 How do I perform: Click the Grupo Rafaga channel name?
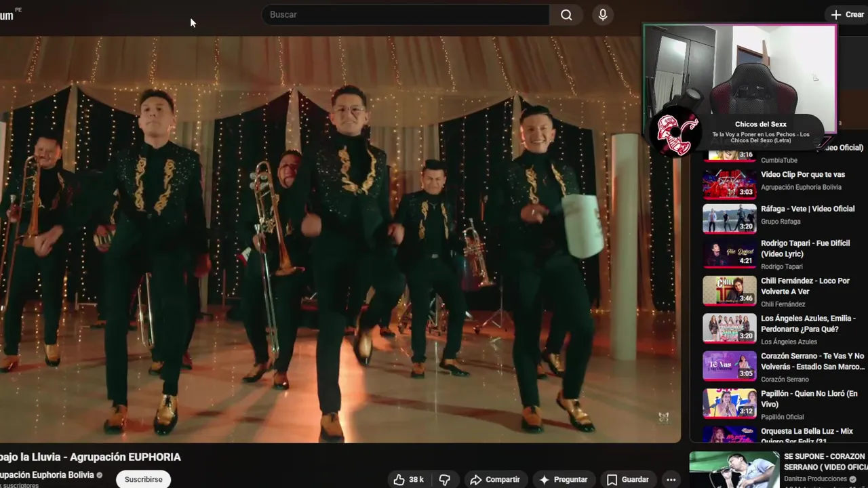point(781,222)
